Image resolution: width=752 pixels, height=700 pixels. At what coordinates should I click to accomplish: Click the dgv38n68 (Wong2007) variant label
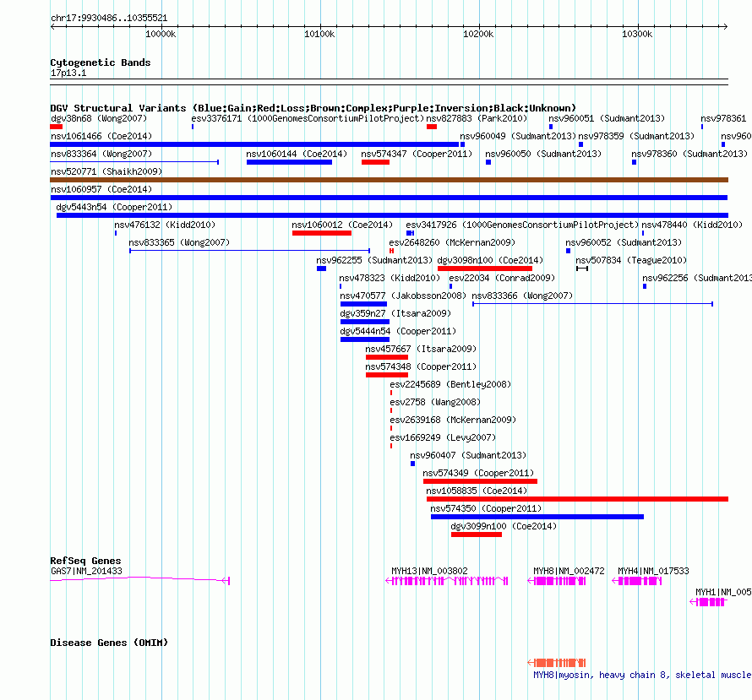coord(99,118)
